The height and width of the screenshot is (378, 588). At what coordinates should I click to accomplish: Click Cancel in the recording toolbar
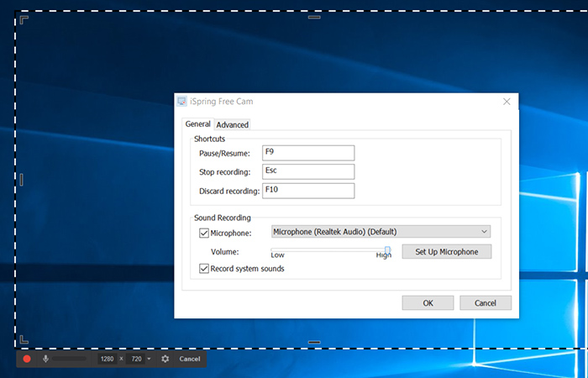click(x=190, y=359)
